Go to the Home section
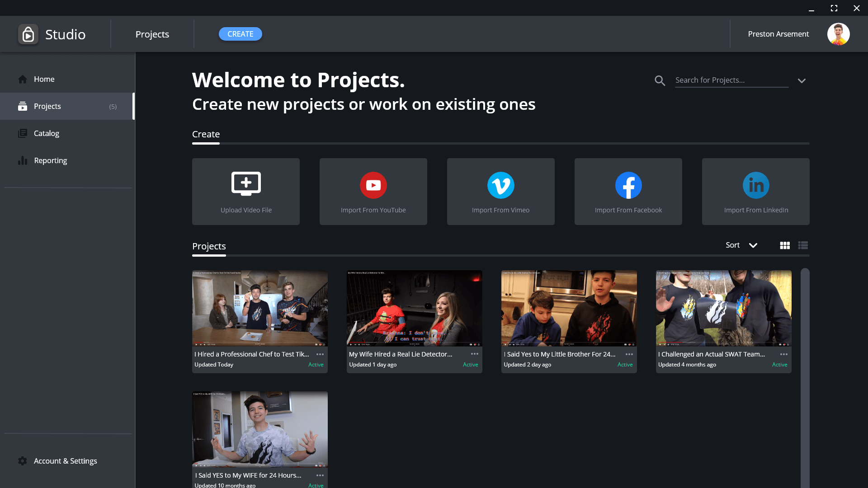 (x=44, y=79)
